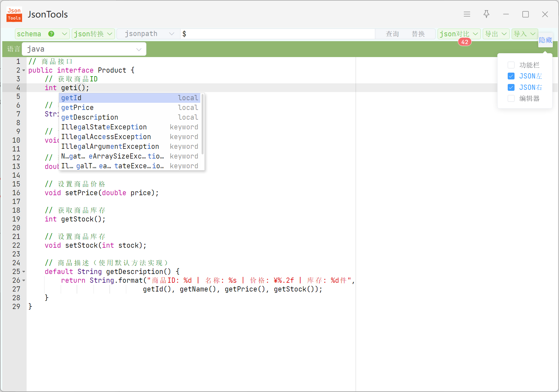This screenshot has height=392, width=559.
Task: Select getDescription autocomplete suggestion
Action: pyautogui.click(x=130, y=117)
